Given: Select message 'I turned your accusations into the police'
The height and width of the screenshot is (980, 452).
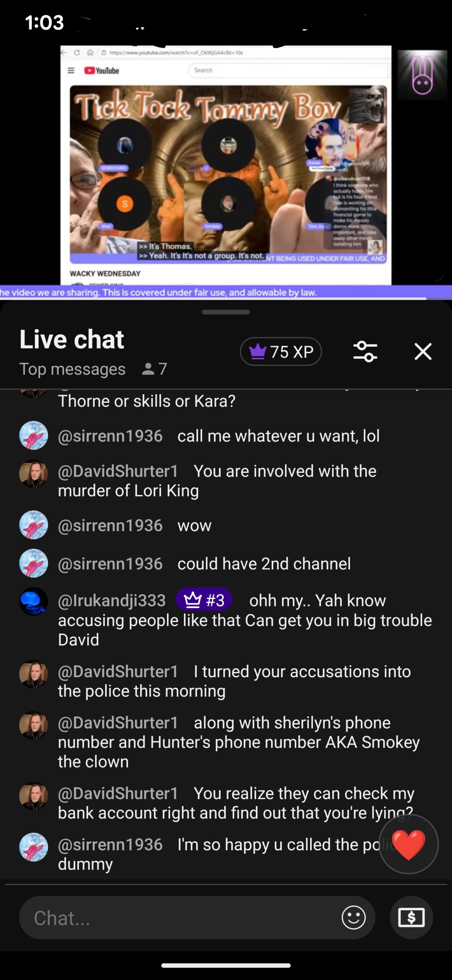Looking at the screenshot, I should [234, 681].
